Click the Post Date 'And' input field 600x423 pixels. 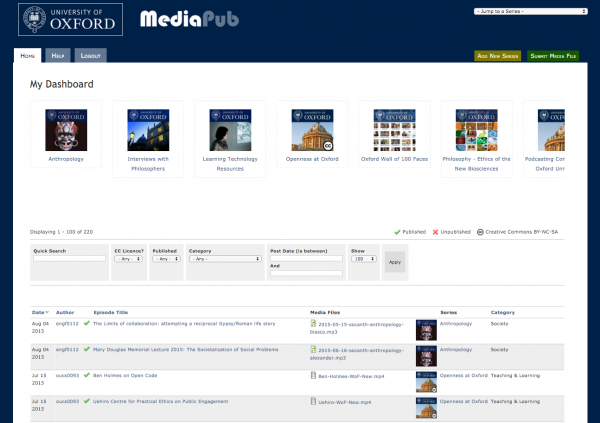pyautogui.click(x=306, y=273)
